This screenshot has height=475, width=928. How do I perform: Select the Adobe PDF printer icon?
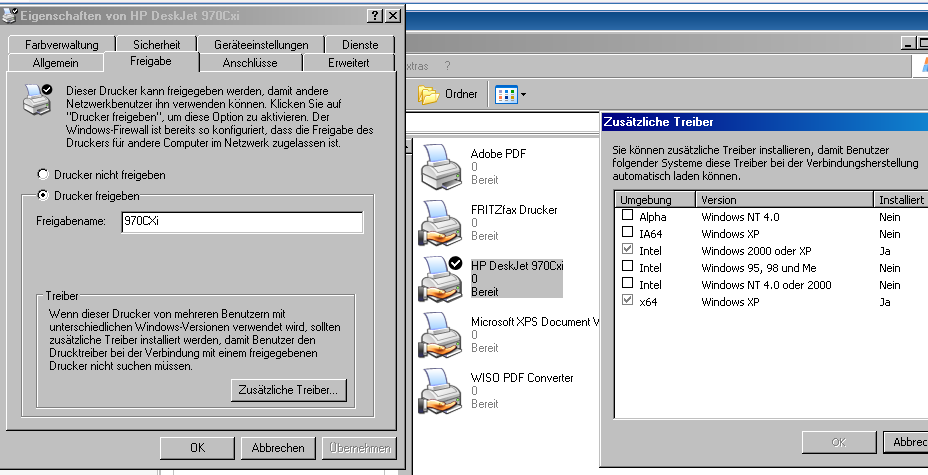[x=441, y=166]
